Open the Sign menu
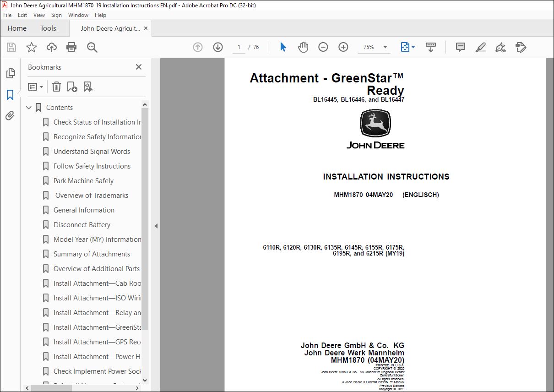 point(56,15)
